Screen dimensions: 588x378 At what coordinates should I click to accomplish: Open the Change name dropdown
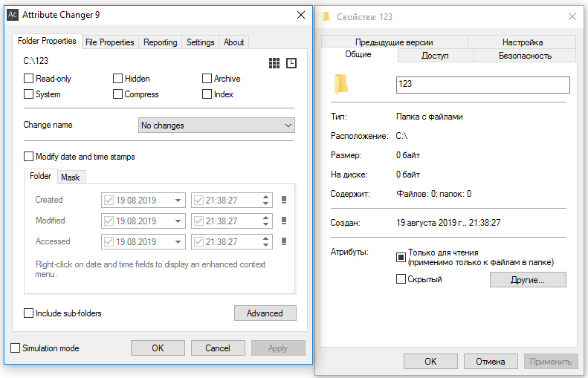(217, 125)
